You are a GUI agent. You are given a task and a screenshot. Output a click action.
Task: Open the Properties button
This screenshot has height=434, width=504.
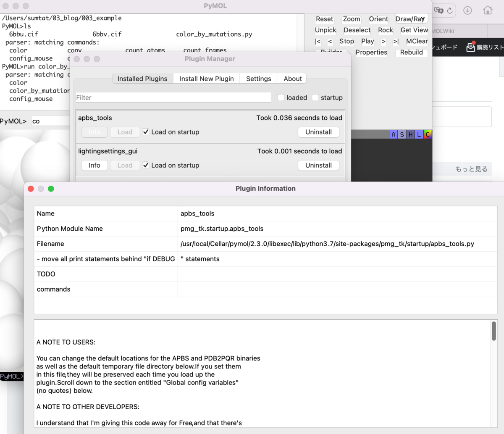pyautogui.click(x=371, y=53)
